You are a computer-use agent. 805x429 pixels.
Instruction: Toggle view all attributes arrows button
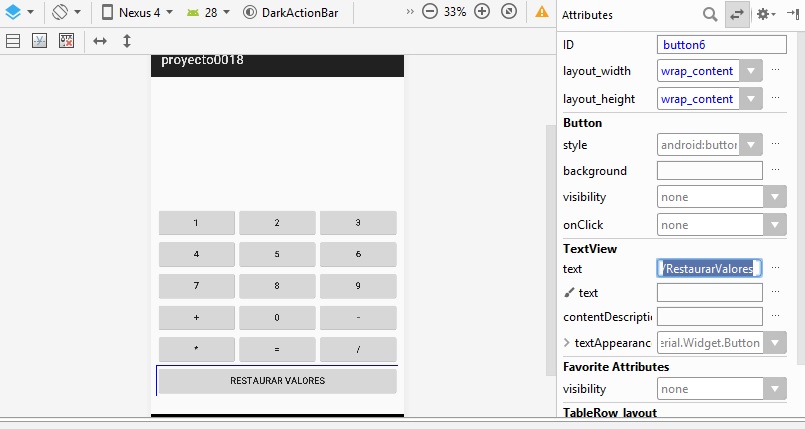coord(737,15)
